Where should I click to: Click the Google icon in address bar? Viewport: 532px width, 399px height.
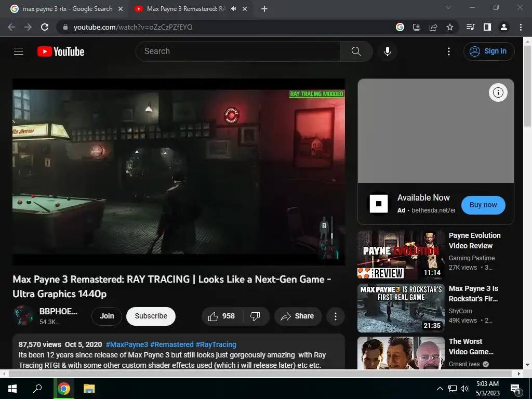tap(400, 27)
